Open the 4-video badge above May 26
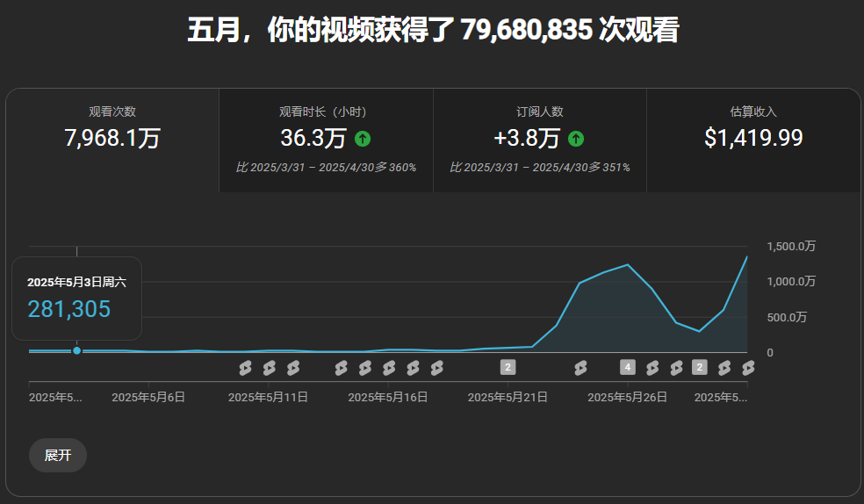Screen dimensions: 864x504 (x=628, y=367)
